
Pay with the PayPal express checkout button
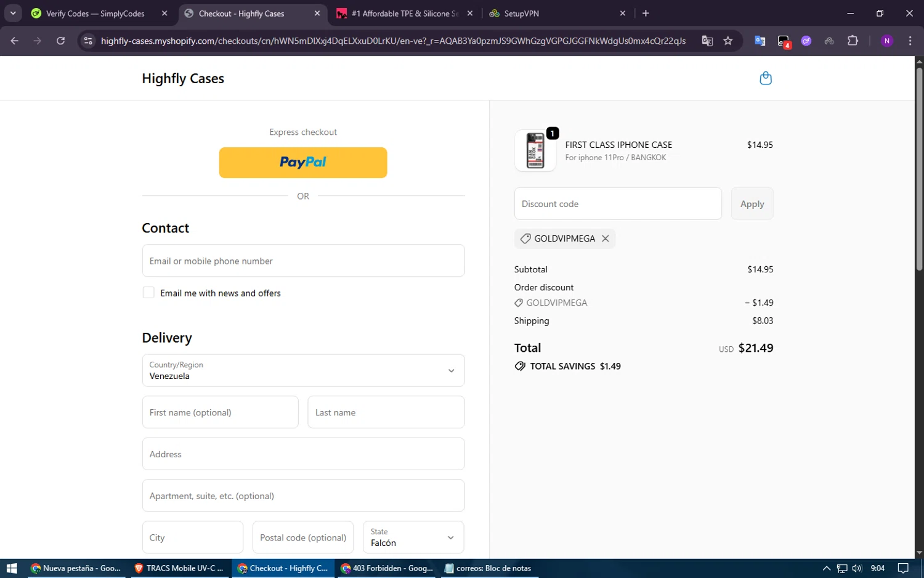(303, 163)
